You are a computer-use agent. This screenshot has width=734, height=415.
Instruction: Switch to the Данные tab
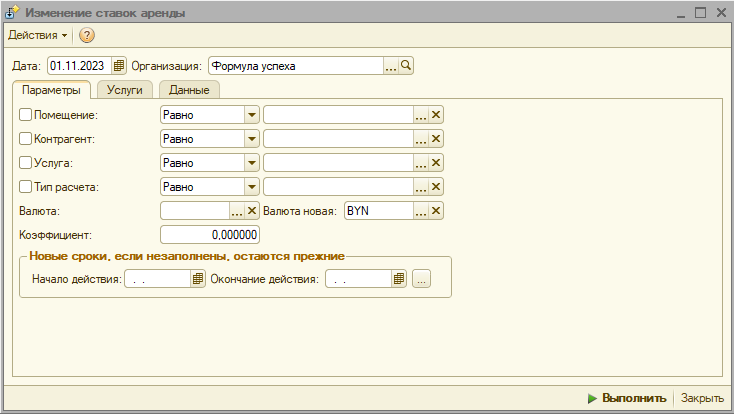(x=189, y=90)
